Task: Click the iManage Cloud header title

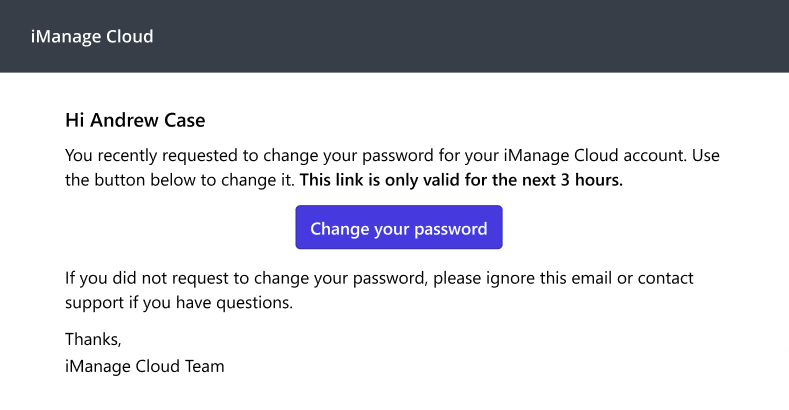Action: click(x=92, y=37)
